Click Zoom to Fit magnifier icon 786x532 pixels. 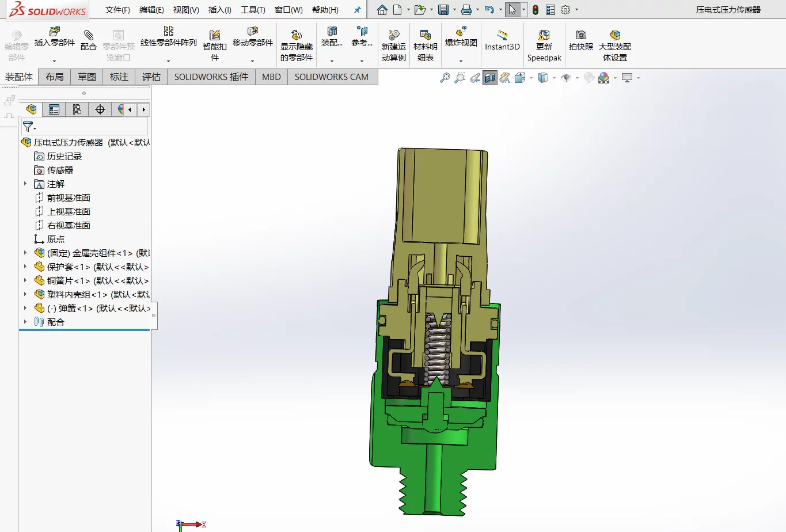coord(445,78)
